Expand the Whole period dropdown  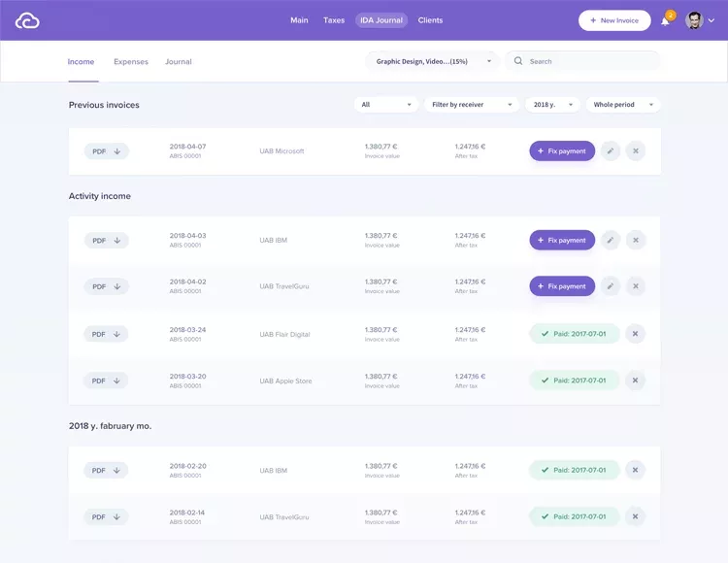point(622,105)
